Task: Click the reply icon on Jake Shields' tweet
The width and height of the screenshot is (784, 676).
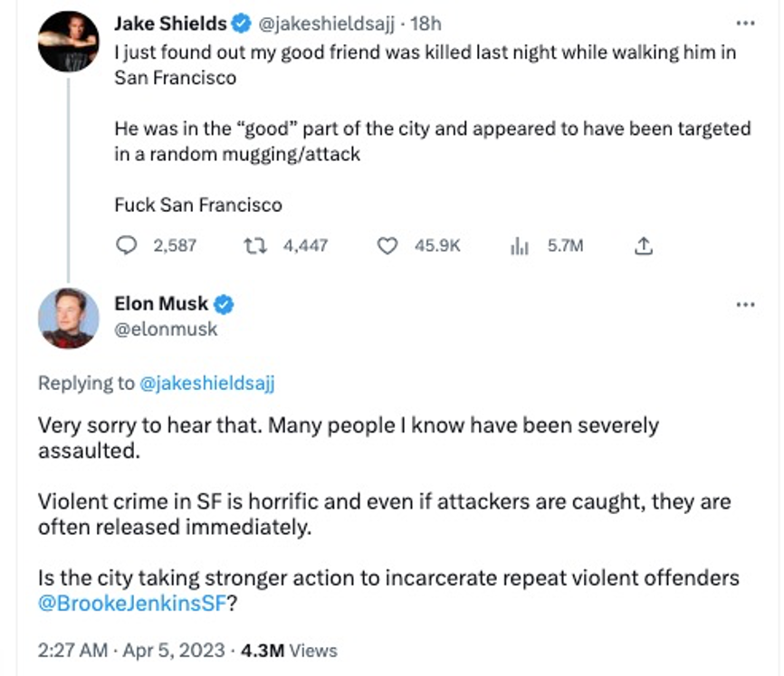Action: click(128, 245)
